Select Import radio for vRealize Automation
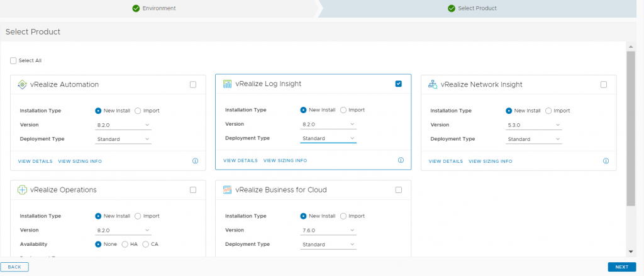The height and width of the screenshot is (276, 644). click(x=138, y=111)
